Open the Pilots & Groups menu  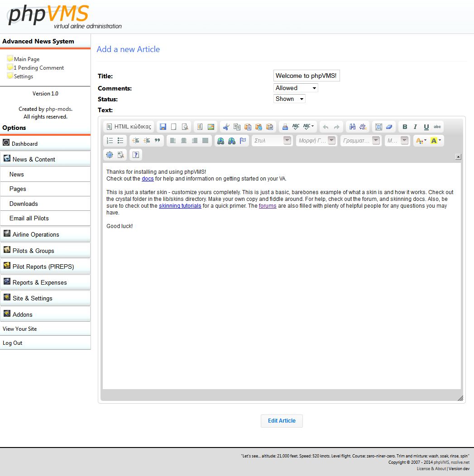[x=46, y=251]
